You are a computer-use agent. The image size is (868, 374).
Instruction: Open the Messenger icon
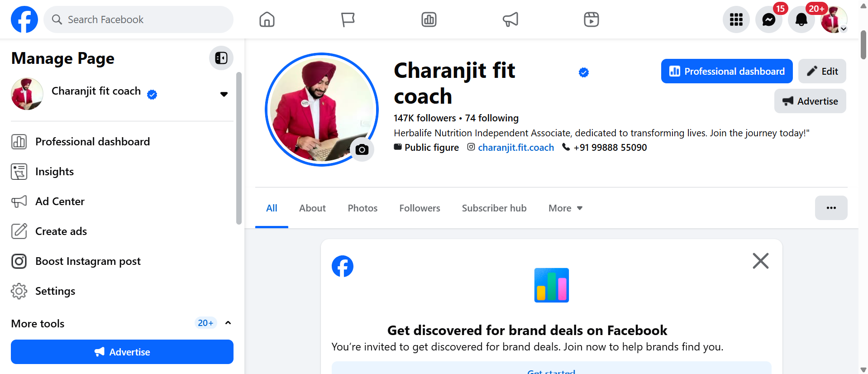pyautogui.click(x=768, y=20)
